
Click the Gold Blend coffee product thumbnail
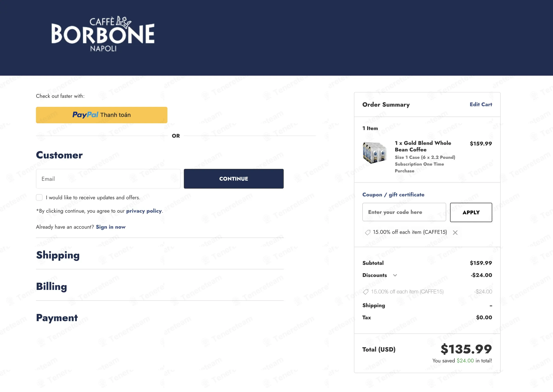coord(374,153)
